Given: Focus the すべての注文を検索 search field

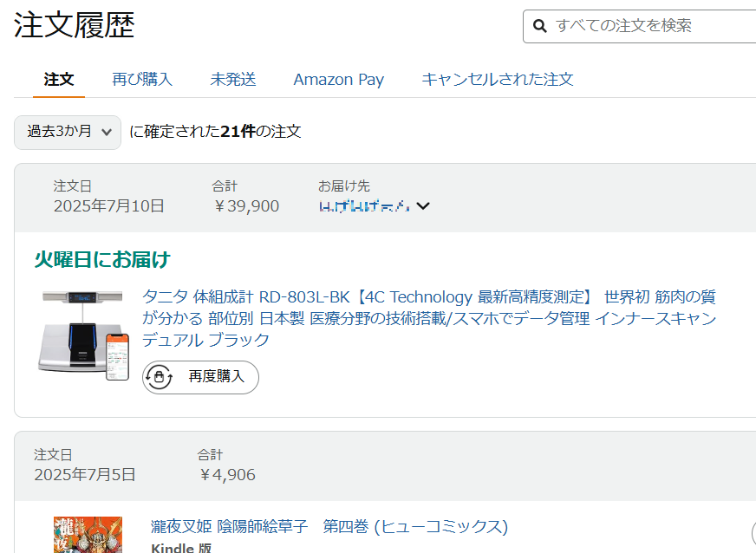Looking at the screenshot, I should click(639, 26).
